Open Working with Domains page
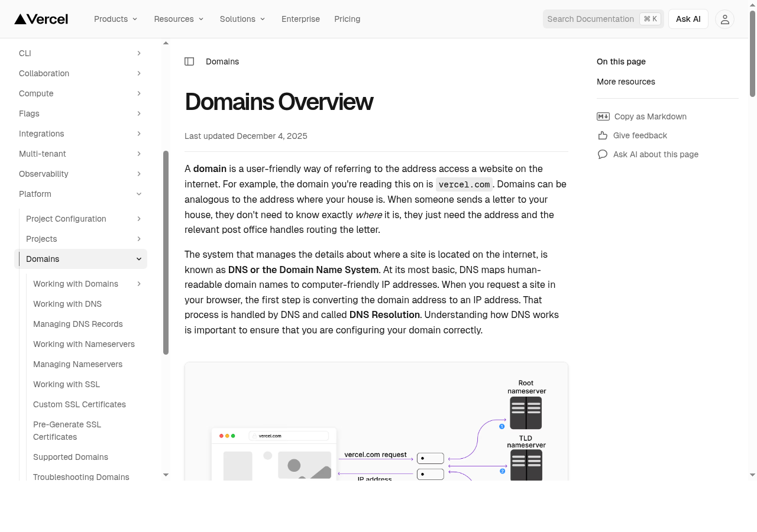Image resolution: width=757 pixels, height=532 pixels. [x=76, y=284]
